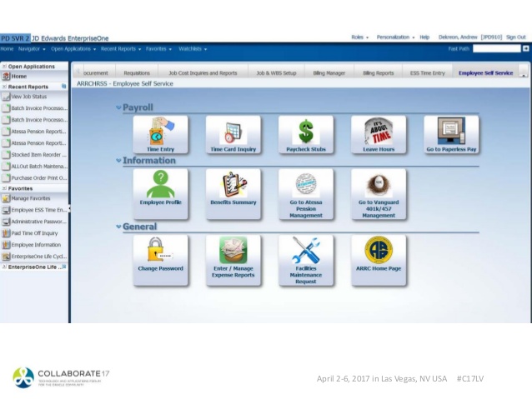
Task: Click ALLOut Batch Maintenance report icon
Action: 6,167
